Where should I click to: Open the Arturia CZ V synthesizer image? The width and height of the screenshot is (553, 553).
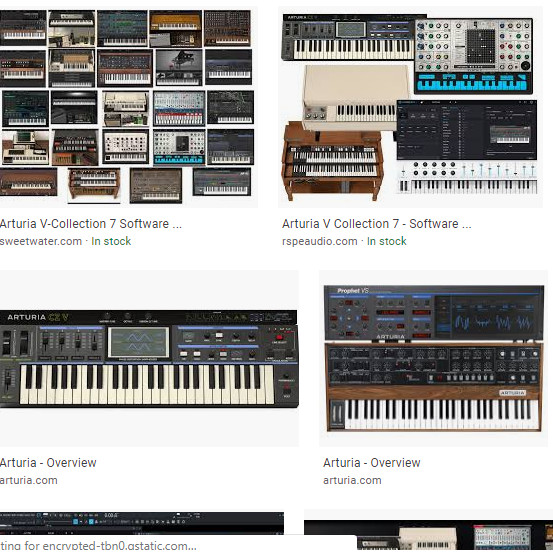coord(149,358)
